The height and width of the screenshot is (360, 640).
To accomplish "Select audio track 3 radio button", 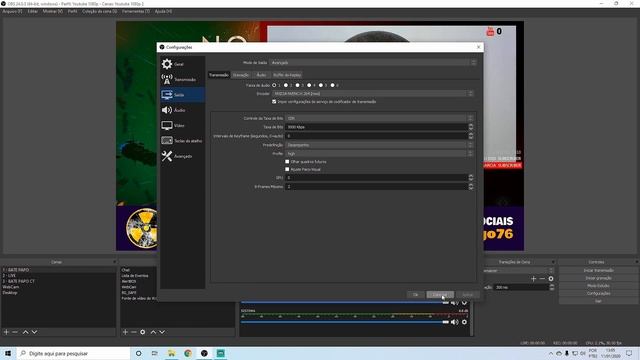I will tap(298, 85).
